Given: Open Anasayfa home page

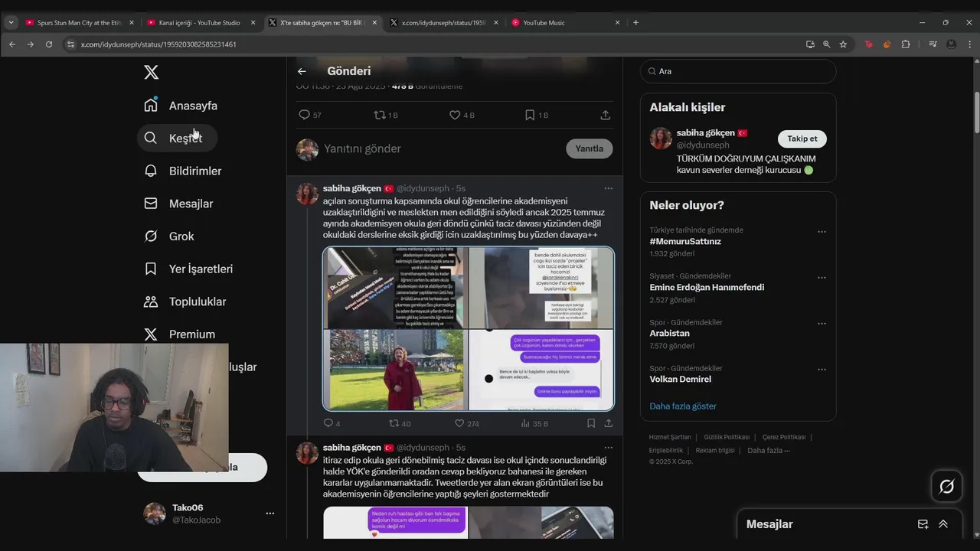Looking at the screenshot, I should [x=181, y=106].
